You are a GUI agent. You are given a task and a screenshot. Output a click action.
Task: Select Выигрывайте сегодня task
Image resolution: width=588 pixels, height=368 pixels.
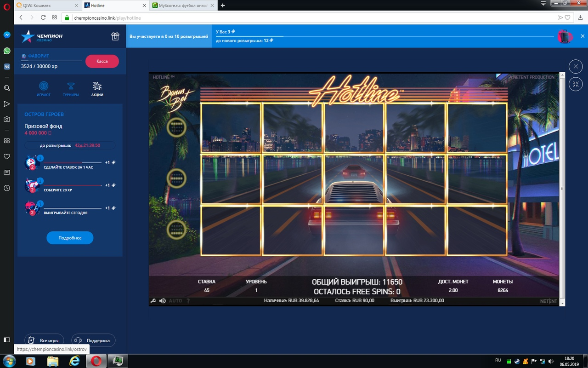[x=70, y=209]
